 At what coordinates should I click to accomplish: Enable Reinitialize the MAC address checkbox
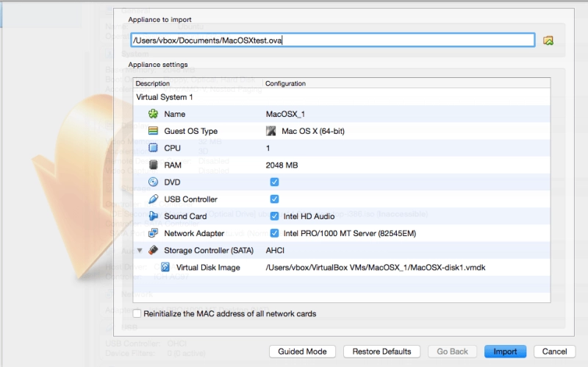[x=137, y=313]
